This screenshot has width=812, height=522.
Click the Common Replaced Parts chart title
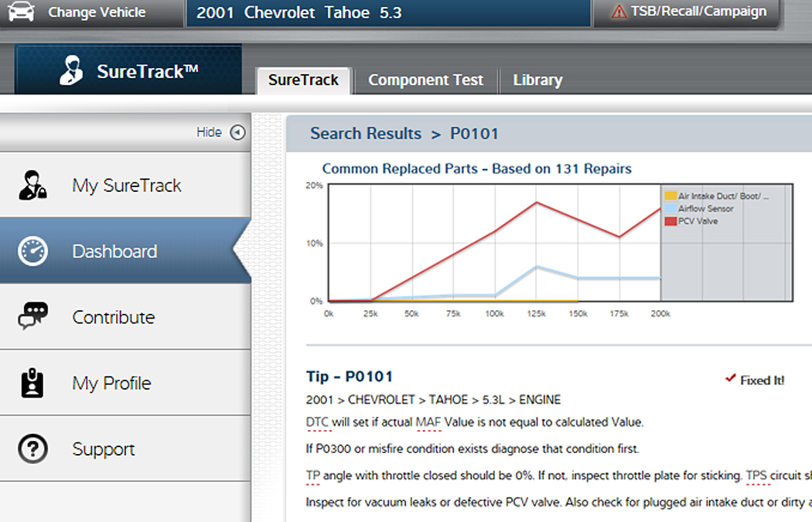477,169
